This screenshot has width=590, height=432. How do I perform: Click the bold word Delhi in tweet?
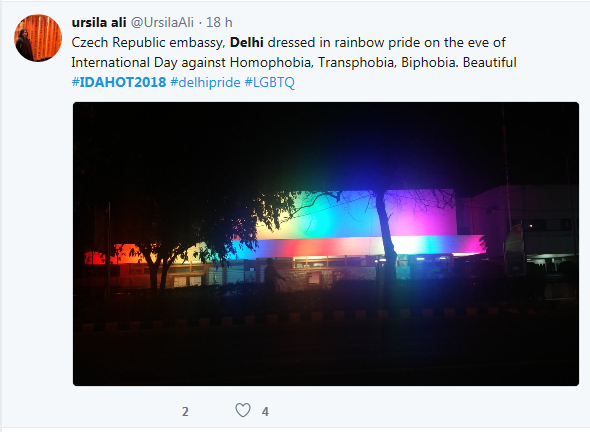click(246, 43)
